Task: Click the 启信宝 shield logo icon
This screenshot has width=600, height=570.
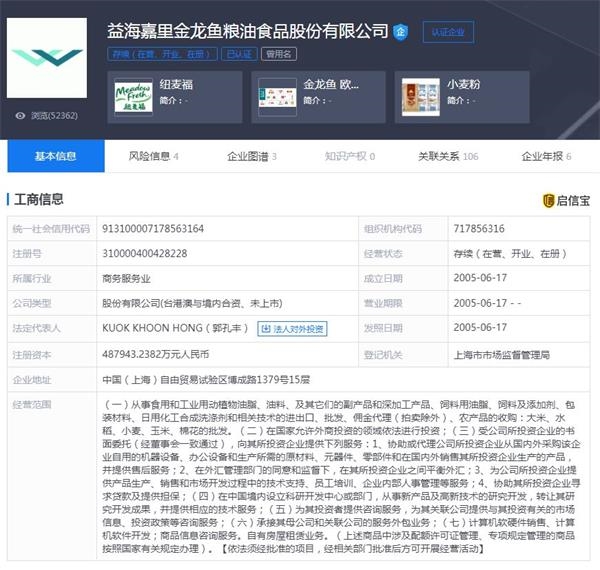Action: (549, 200)
